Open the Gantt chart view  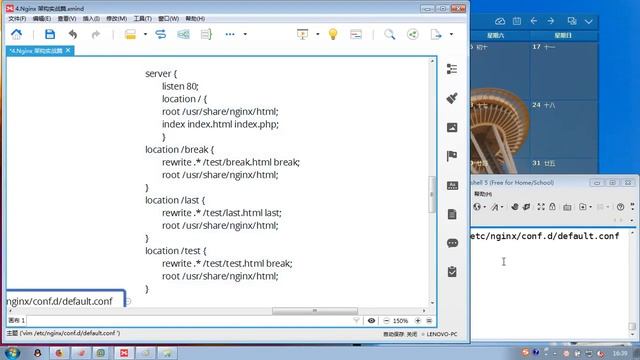pos(356,34)
